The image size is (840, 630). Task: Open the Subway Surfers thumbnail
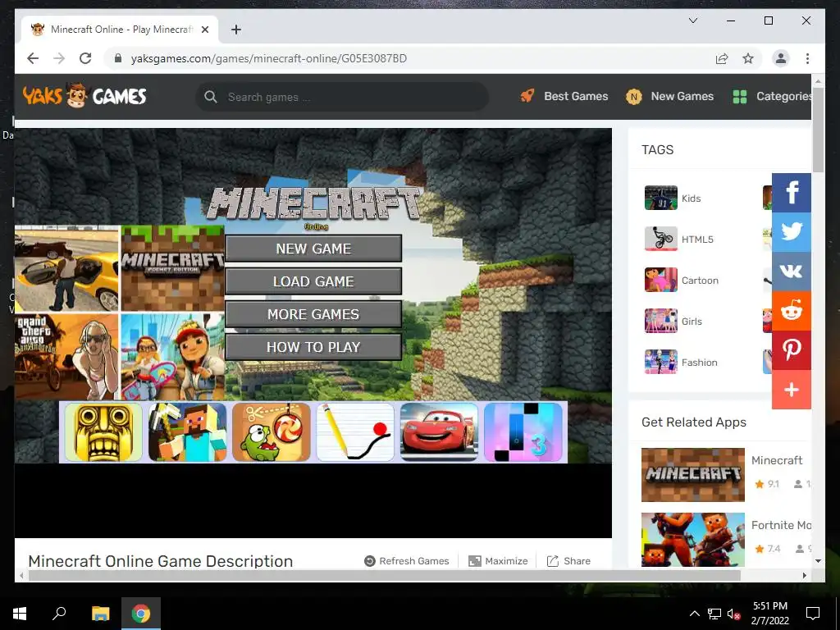point(172,357)
